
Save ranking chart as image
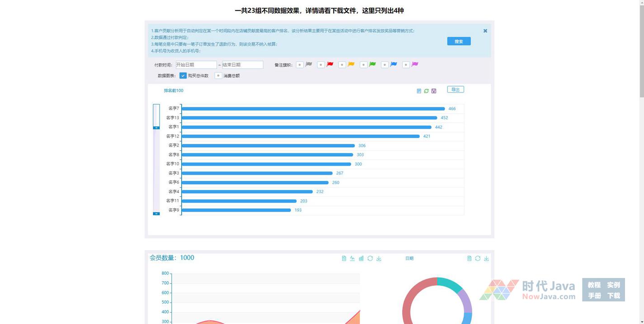click(434, 91)
